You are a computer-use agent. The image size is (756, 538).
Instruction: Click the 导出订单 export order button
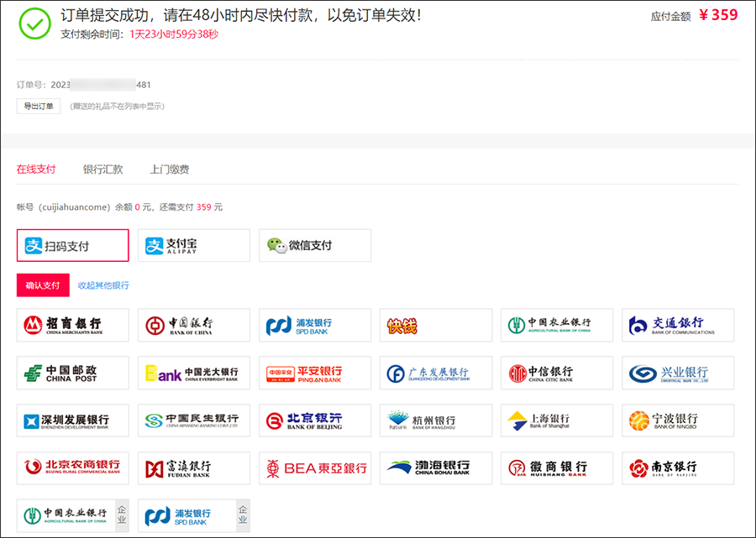39,106
